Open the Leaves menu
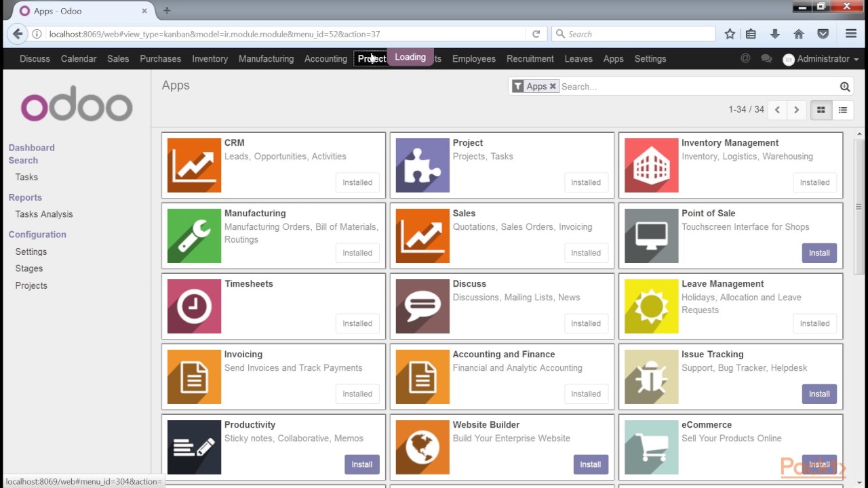Image resolution: width=868 pixels, height=488 pixels. (578, 59)
